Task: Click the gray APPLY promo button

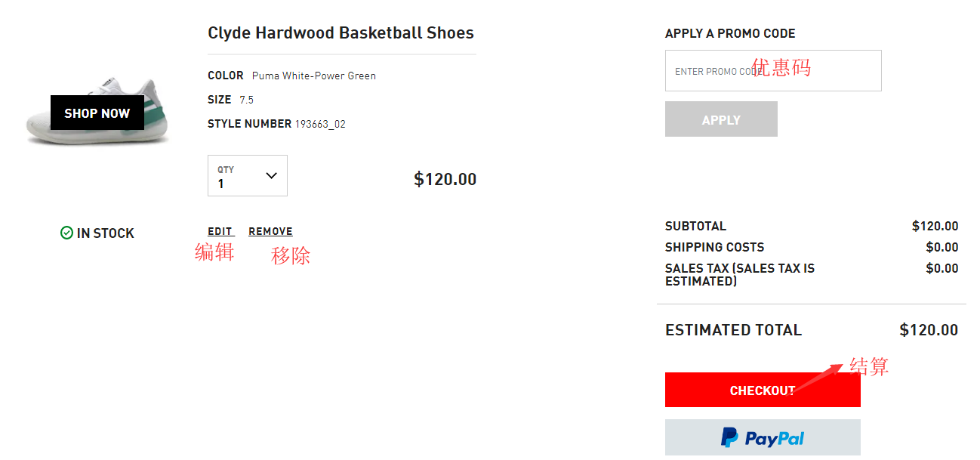Action: 721,119
